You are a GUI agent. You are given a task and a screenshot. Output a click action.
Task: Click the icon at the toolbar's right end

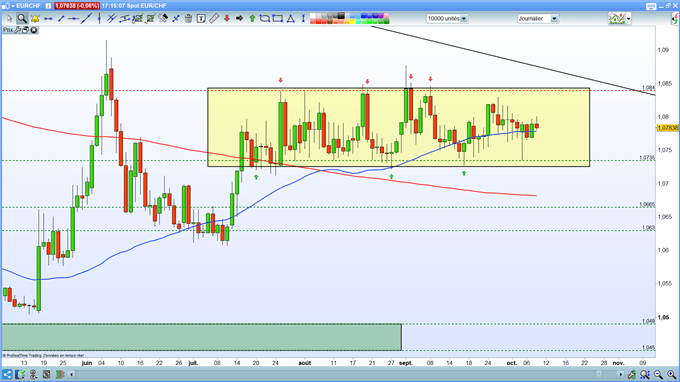coord(675,19)
